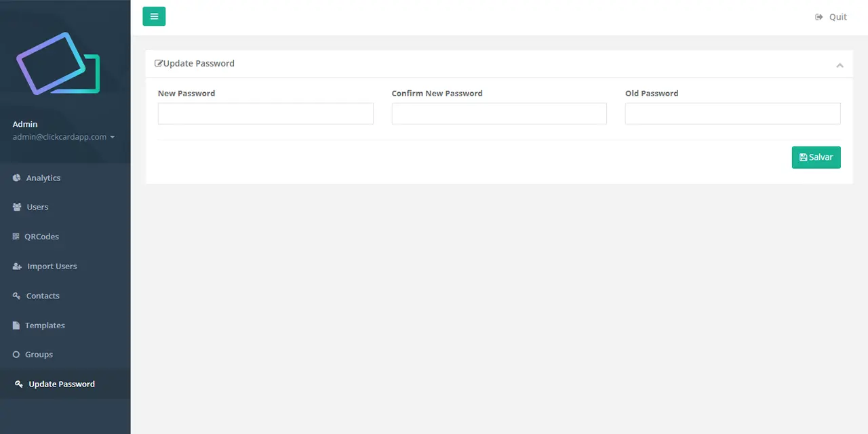Click the Import Users icon
This screenshot has width=868, height=434.
click(17, 267)
